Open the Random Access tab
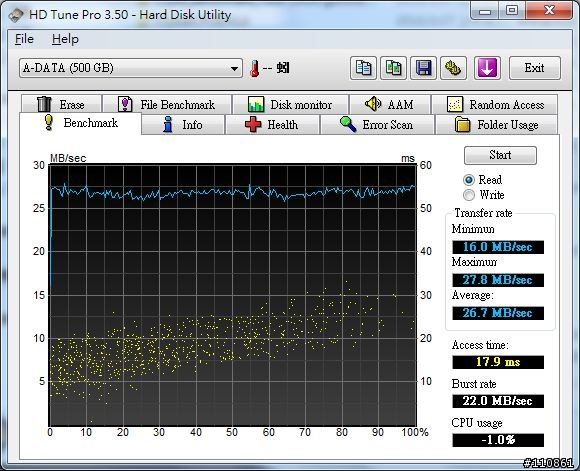 click(x=495, y=105)
